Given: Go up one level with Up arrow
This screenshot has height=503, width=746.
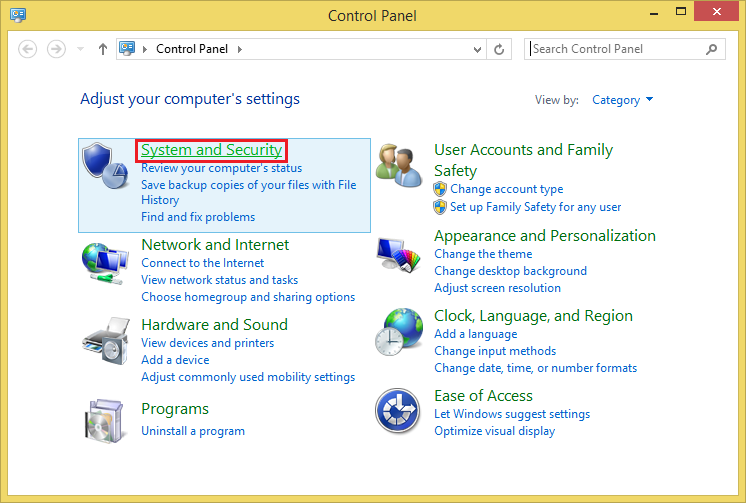Looking at the screenshot, I should 103,49.
